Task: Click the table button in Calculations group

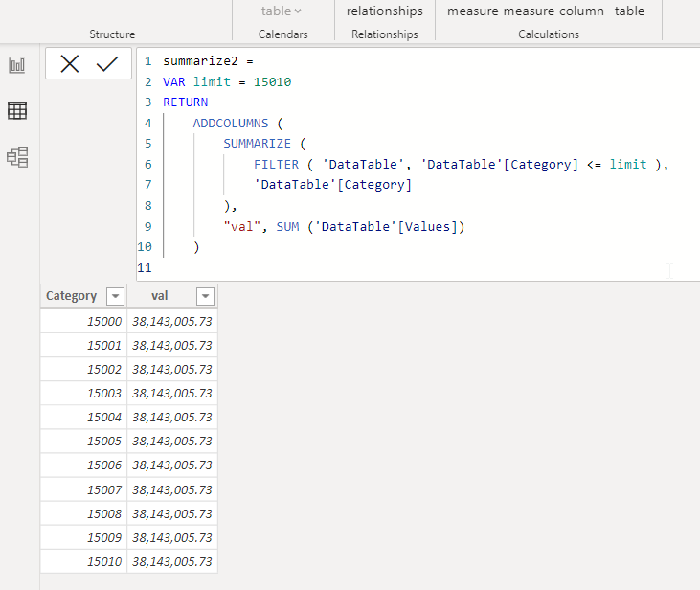Action: [629, 11]
